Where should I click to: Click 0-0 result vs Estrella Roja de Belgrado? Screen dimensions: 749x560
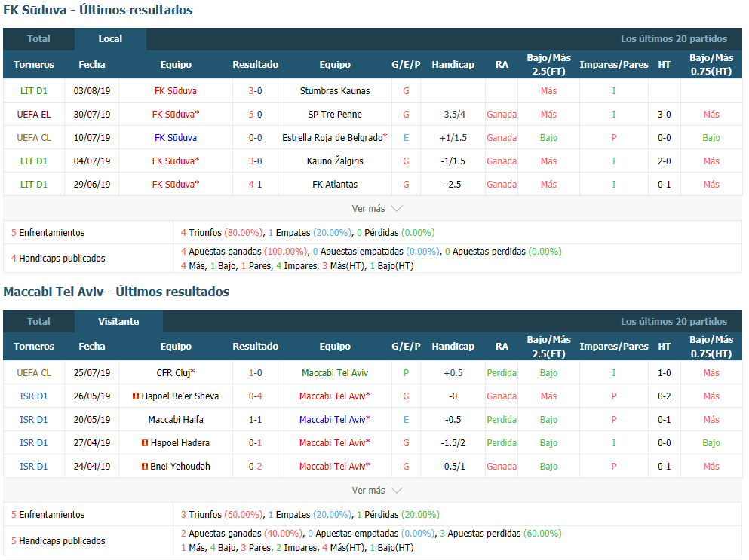click(x=256, y=138)
